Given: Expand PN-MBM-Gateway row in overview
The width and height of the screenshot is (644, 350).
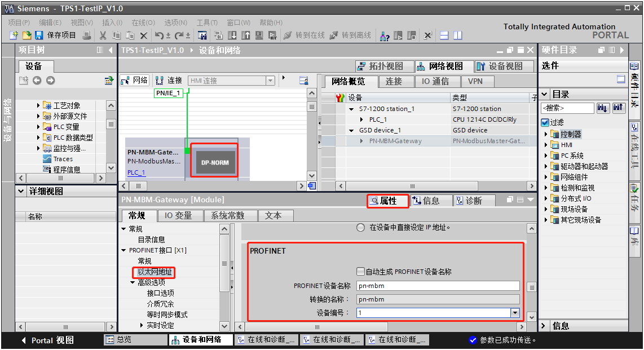Looking at the screenshot, I should point(361,141).
